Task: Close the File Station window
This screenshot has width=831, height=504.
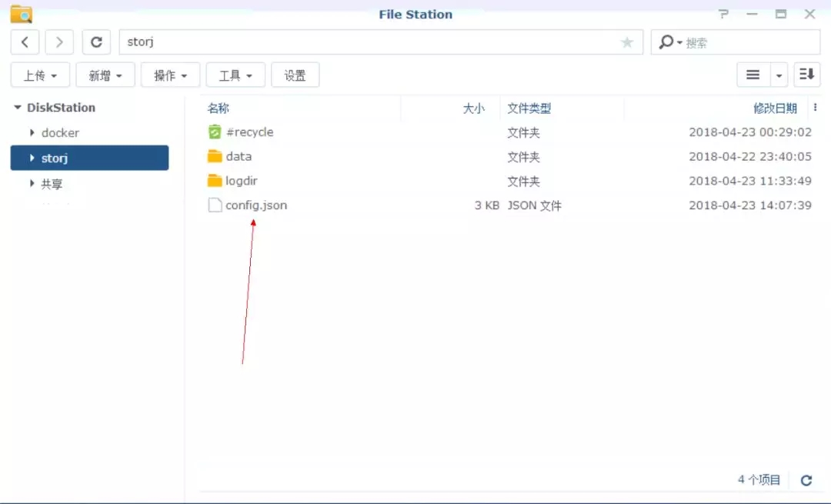Action: (809, 15)
